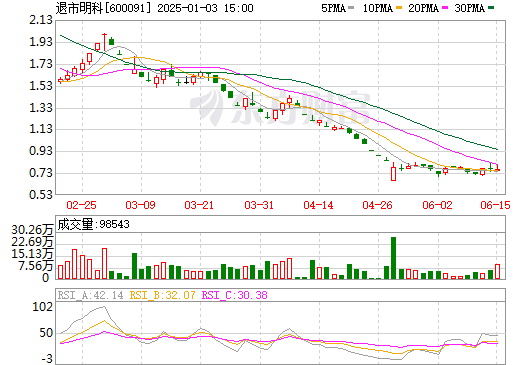520x365 pixels.
Task: Click the RSI_A:42.14 indicator label
Action: 90,295
